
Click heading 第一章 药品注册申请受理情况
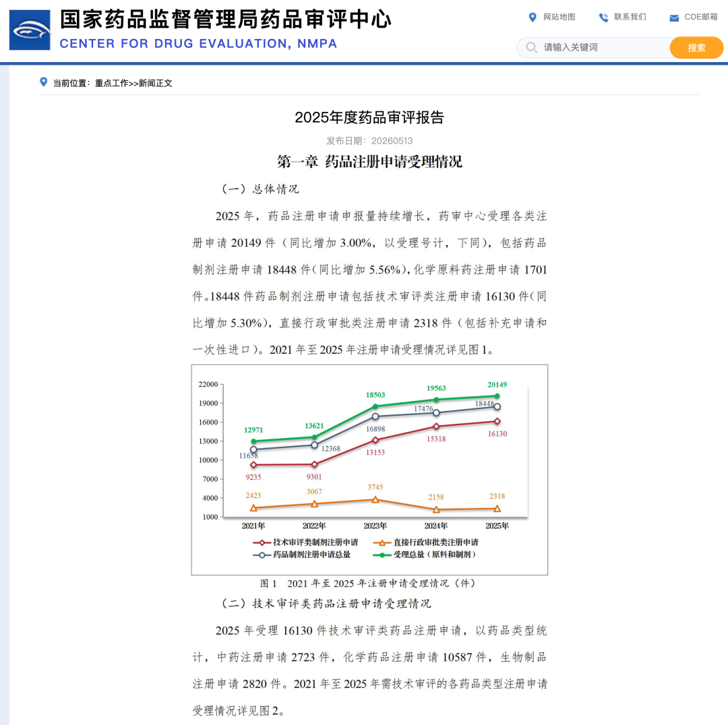369,162
